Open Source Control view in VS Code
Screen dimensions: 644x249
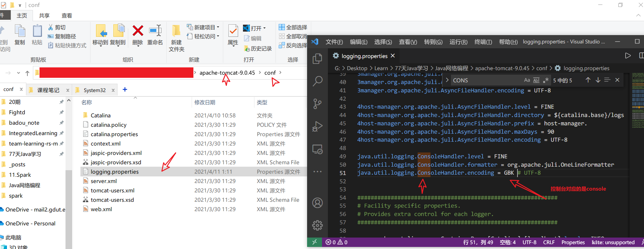pos(317,103)
